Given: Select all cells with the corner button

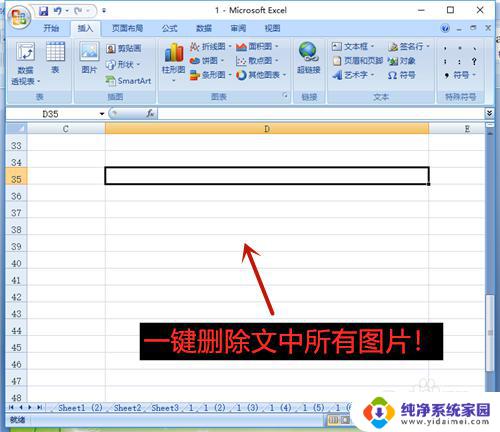Looking at the screenshot, I should [x=16, y=128].
